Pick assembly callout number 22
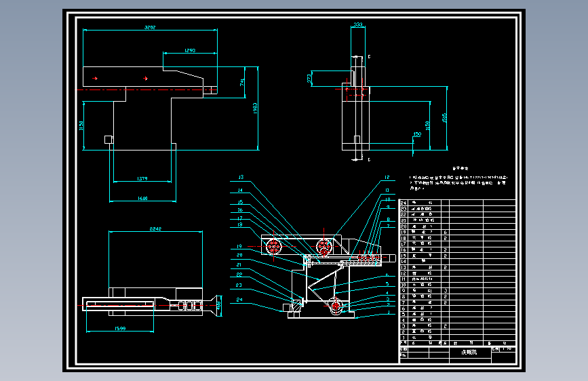 tap(239, 275)
